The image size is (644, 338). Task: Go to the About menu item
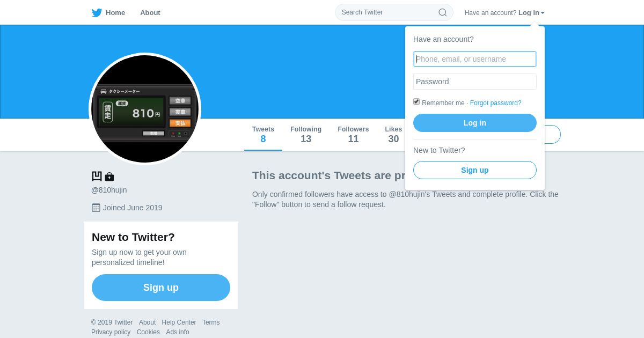click(150, 13)
